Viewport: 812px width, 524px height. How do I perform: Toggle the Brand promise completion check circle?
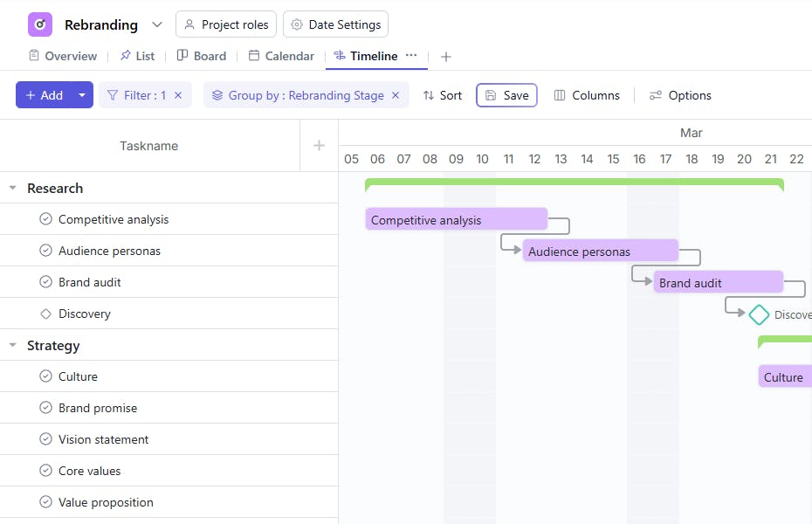pos(46,408)
